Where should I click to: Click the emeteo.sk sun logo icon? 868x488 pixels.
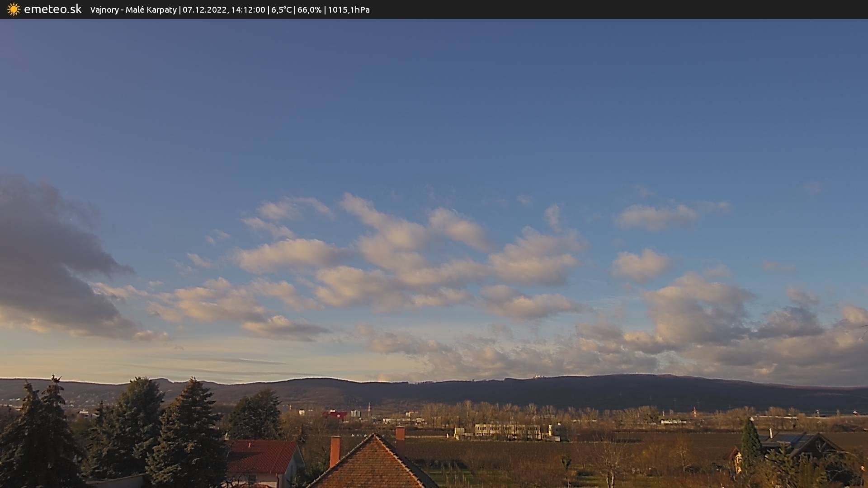click(14, 9)
